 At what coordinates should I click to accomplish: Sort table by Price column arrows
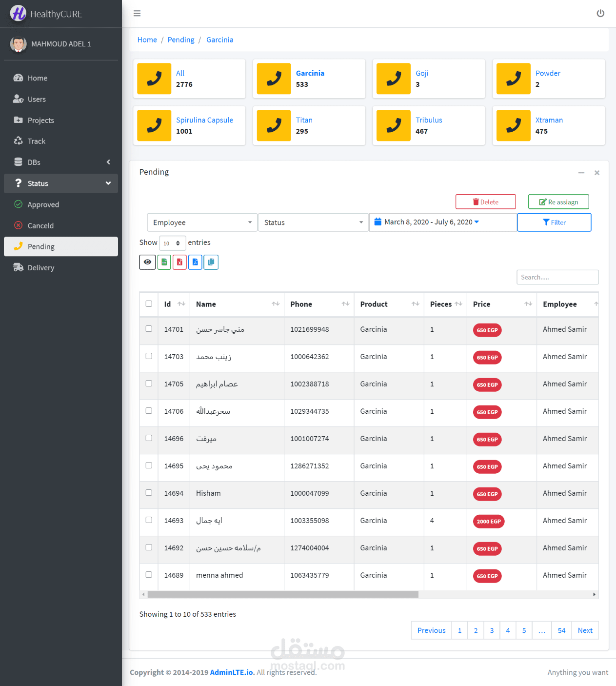528,304
